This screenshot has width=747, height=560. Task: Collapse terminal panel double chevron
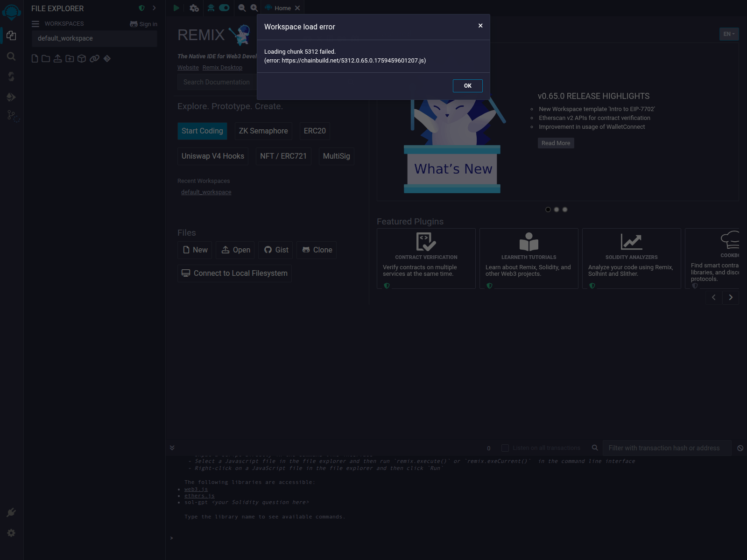click(172, 448)
